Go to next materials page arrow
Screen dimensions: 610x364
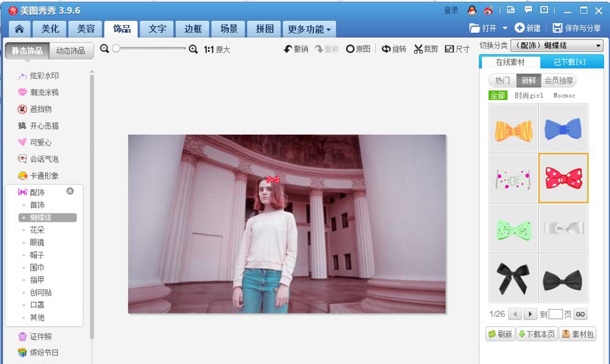point(530,314)
